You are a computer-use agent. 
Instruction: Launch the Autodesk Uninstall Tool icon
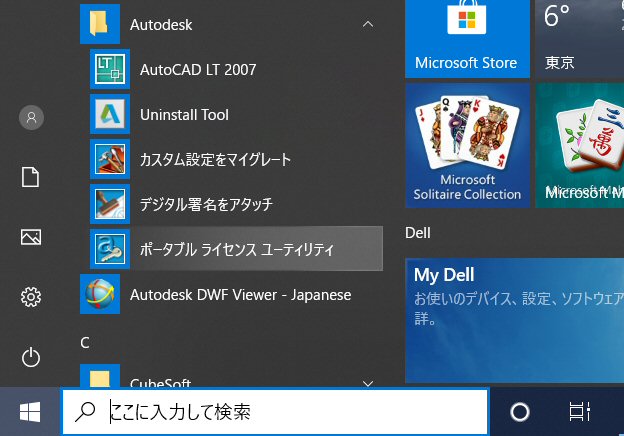[x=110, y=114]
